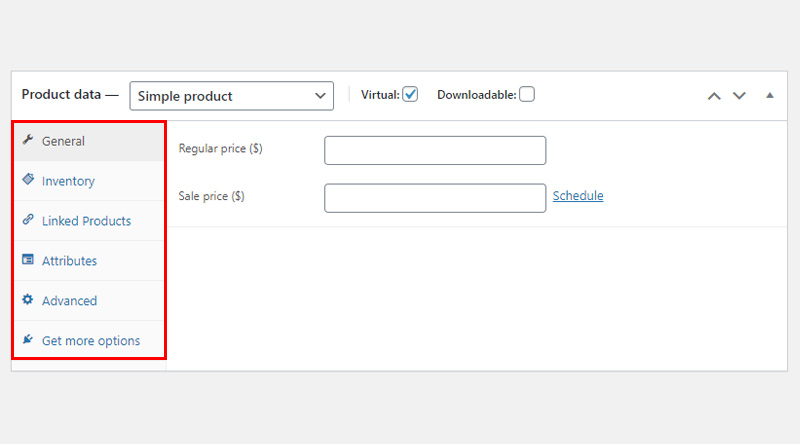Open the General tab
Viewport: 800px width, 444px height.
click(x=89, y=141)
